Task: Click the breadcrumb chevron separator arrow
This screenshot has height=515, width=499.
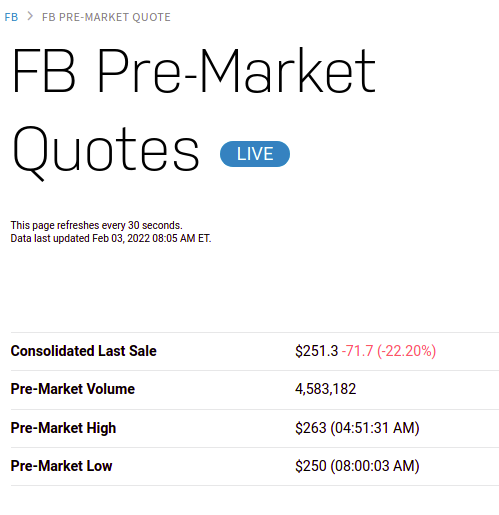Action: (30, 16)
